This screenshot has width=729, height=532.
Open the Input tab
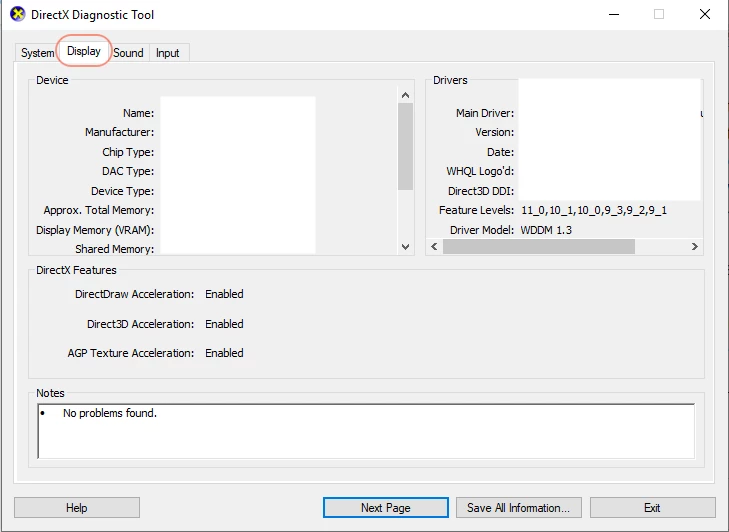click(167, 53)
